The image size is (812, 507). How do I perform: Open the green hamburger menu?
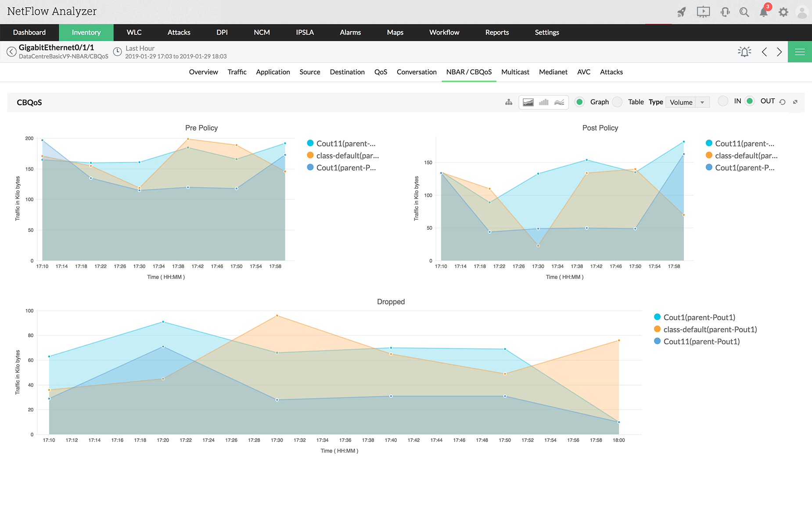pos(799,51)
